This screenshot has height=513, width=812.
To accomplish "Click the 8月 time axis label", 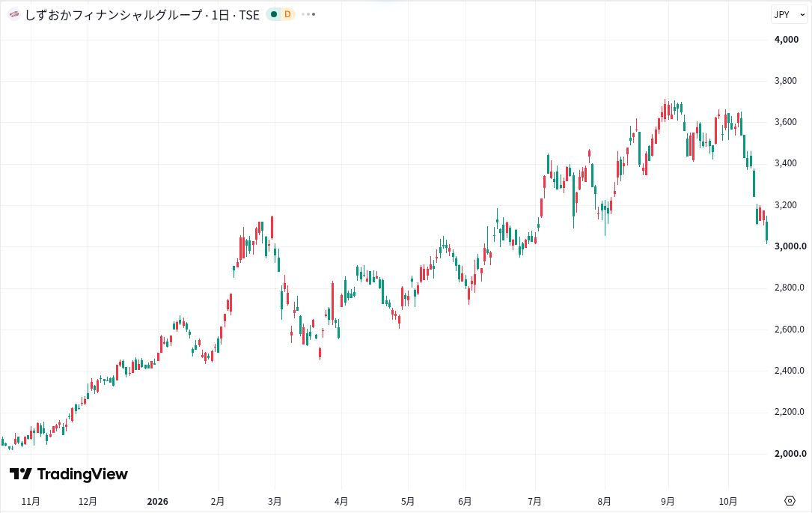I will [x=605, y=502].
